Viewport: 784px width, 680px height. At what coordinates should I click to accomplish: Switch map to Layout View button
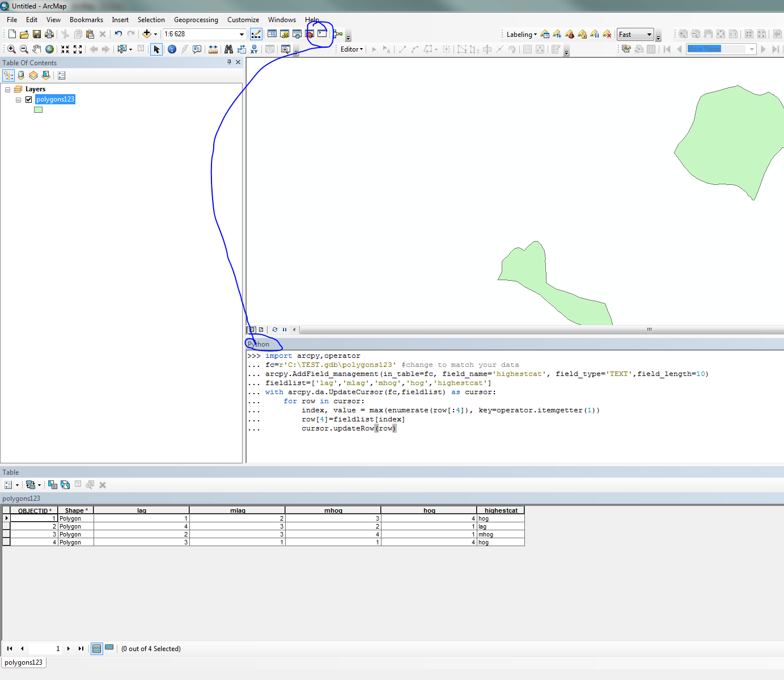[x=261, y=330]
